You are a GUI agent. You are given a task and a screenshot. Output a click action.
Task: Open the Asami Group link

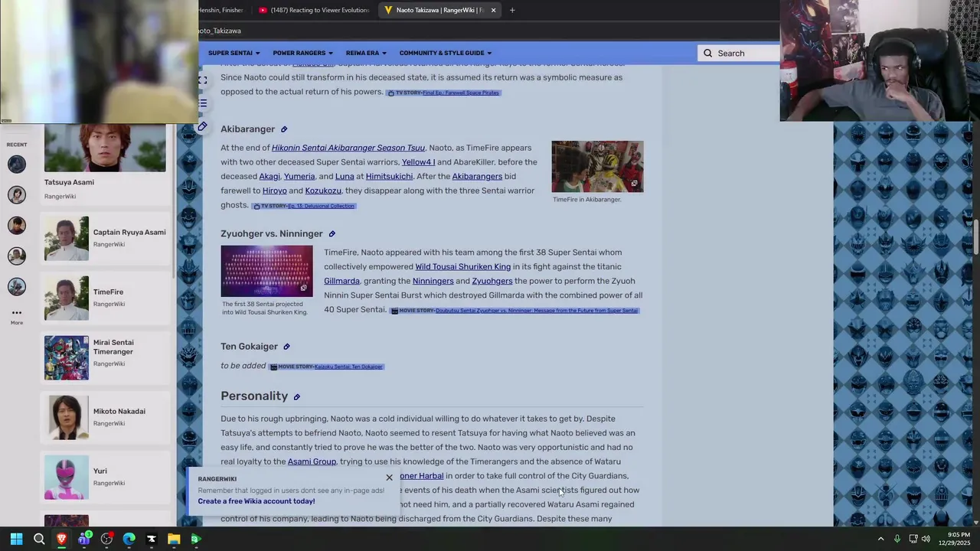[312, 462]
